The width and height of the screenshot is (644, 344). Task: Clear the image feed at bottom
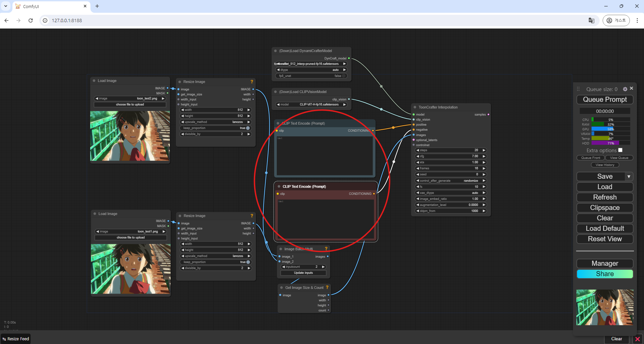point(616,339)
